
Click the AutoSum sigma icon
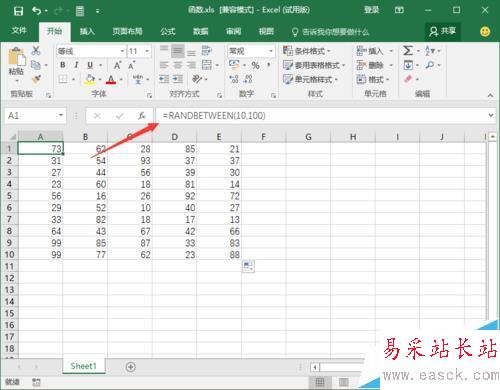tap(408, 51)
